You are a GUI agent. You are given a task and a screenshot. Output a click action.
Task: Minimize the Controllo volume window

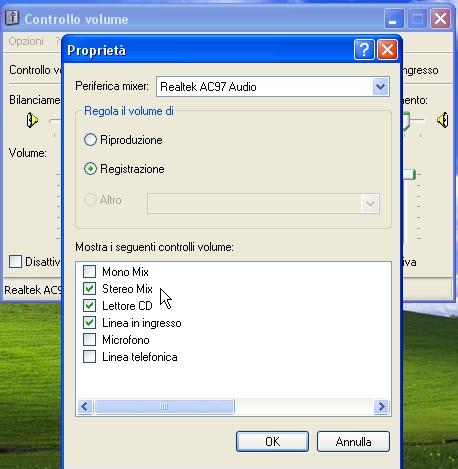(x=394, y=18)
